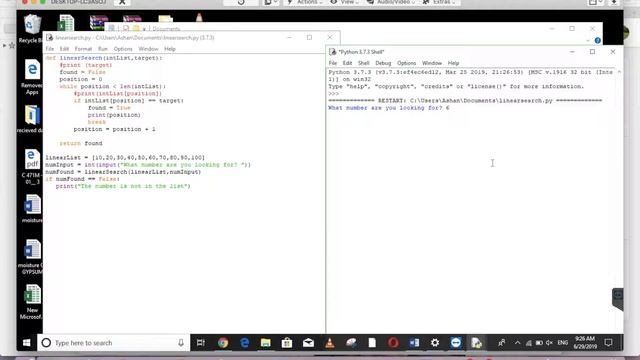Screen dimensions: 640x360
Task: Open the Mail app from the taskbar
Action: [308, 343]
